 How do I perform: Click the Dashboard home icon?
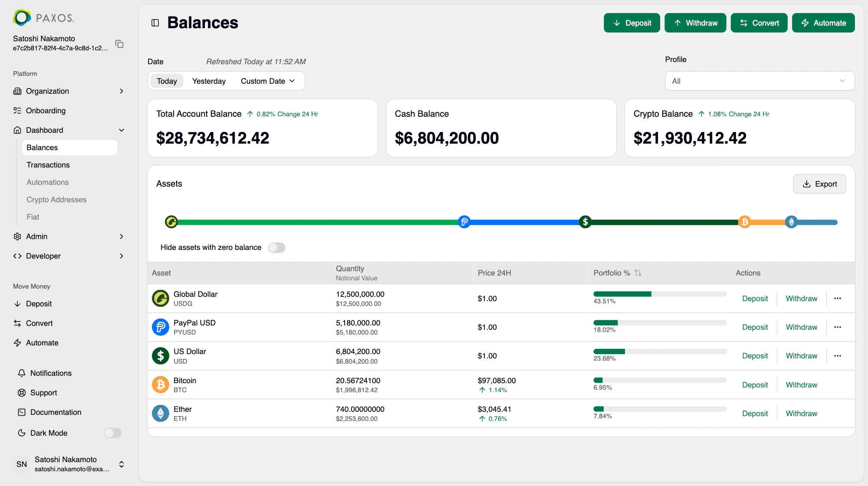coord(17,130)
